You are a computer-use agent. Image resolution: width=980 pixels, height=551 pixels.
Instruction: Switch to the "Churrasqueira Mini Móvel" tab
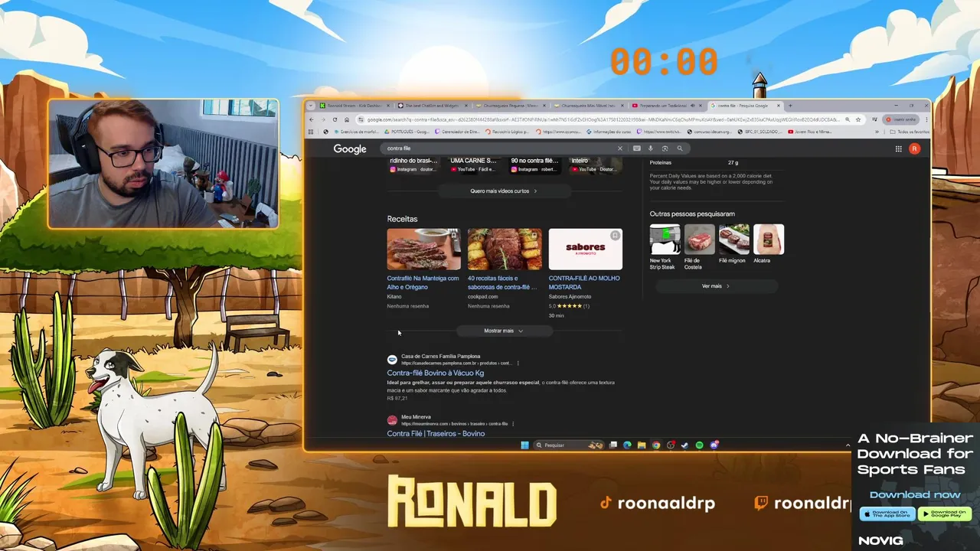(590, 106)
